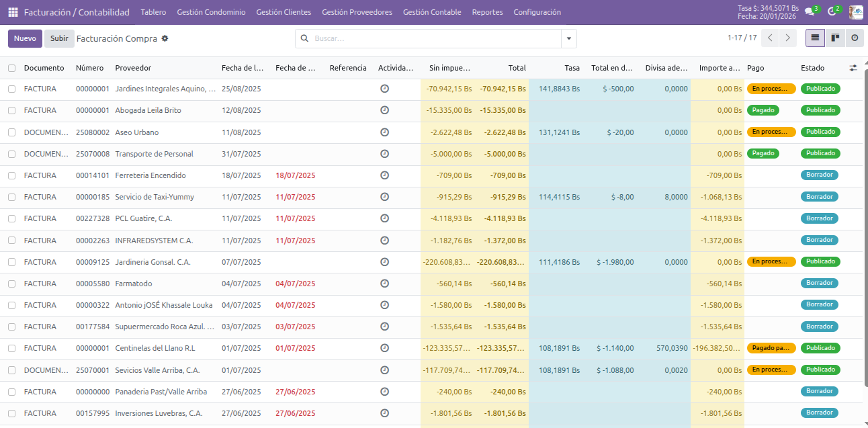Tick the select-all checkbox in the table header
Screen dimensions: 868x428
11,68
